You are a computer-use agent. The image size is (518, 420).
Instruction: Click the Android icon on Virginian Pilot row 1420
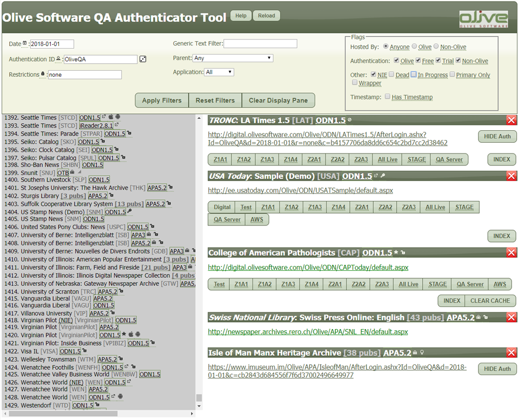[137, 335]
